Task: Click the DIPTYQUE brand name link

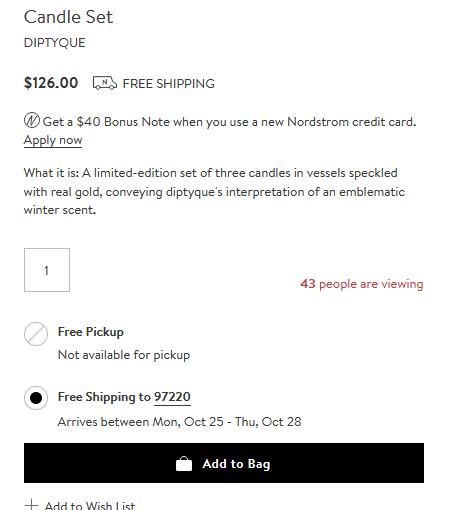Action: click(55, 43)
